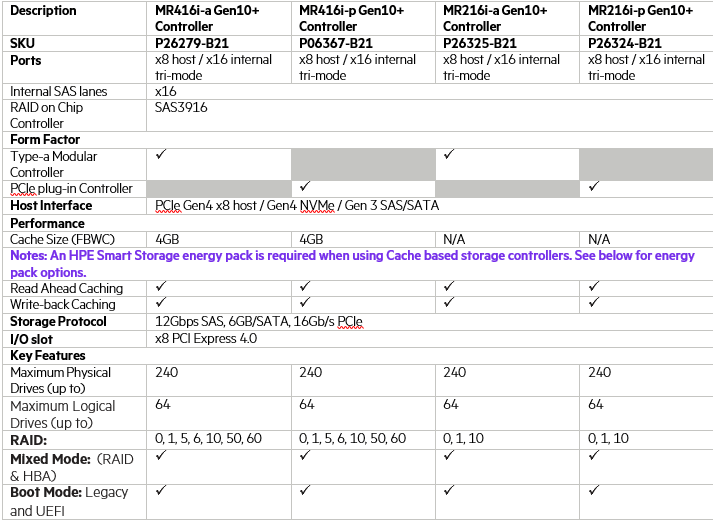Click the '4GB' cache value for MR416i-a
The image size is (713, 524).
tap(167, 239)
